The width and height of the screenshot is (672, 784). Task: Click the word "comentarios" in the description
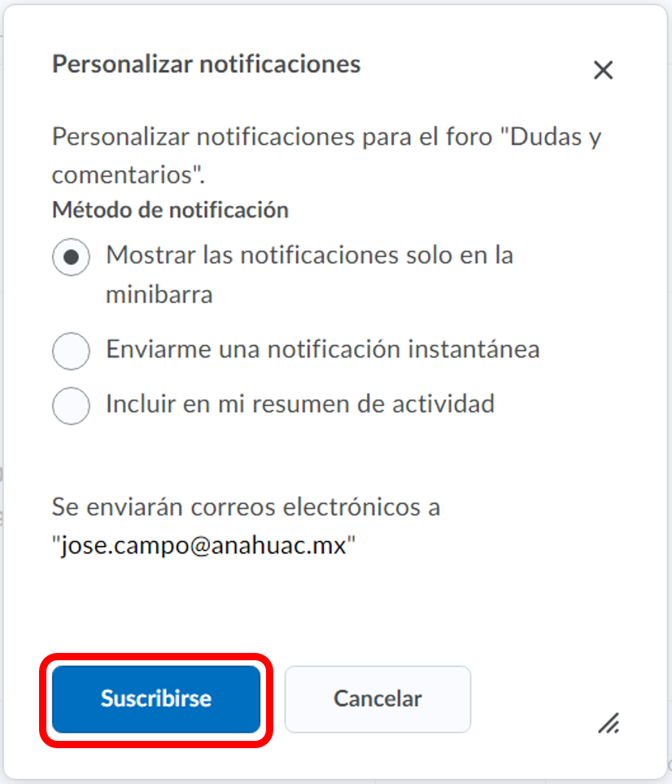122,175
